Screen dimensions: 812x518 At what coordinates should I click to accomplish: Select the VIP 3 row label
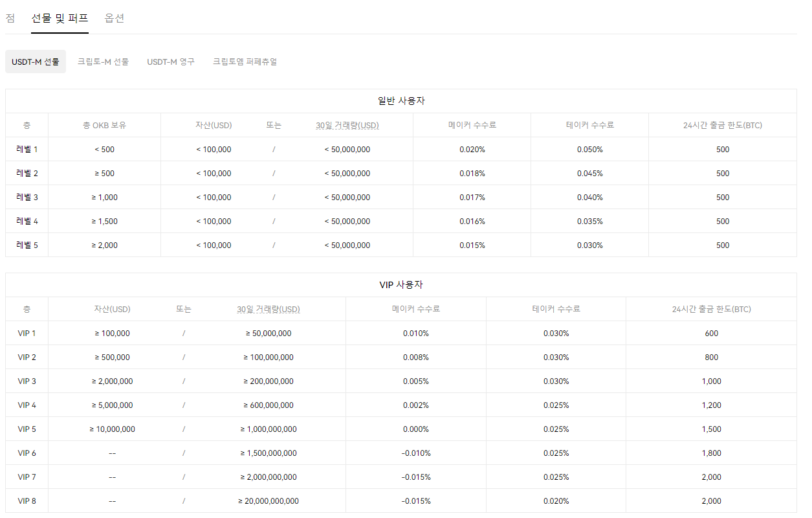[x=27, y=381]
